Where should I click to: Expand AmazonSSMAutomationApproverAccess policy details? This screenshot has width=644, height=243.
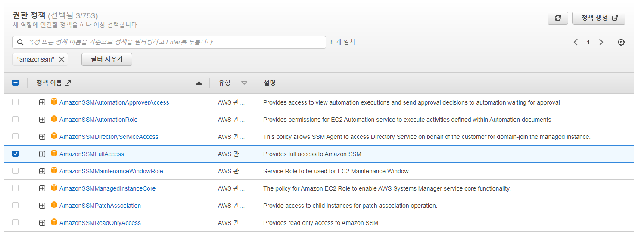[x=42, y=103]
